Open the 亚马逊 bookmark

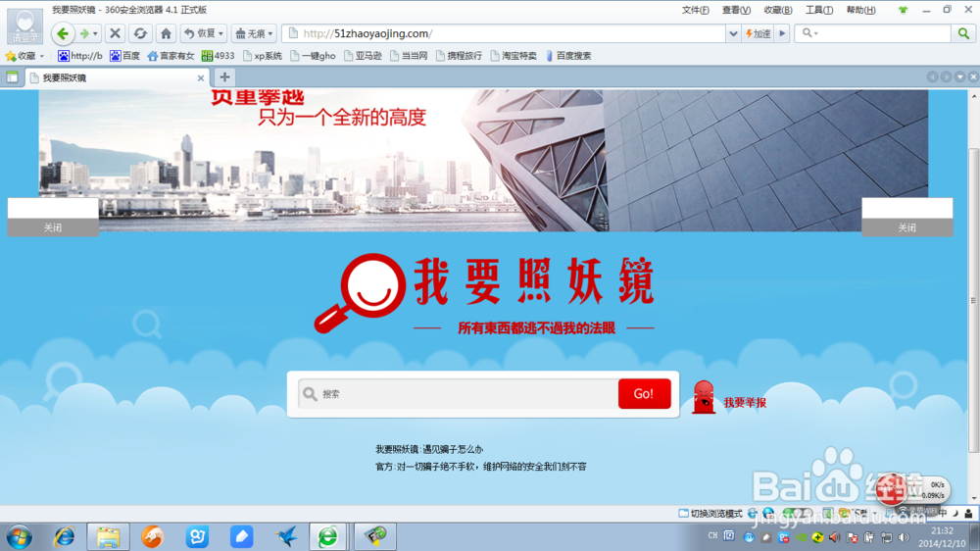364,56
